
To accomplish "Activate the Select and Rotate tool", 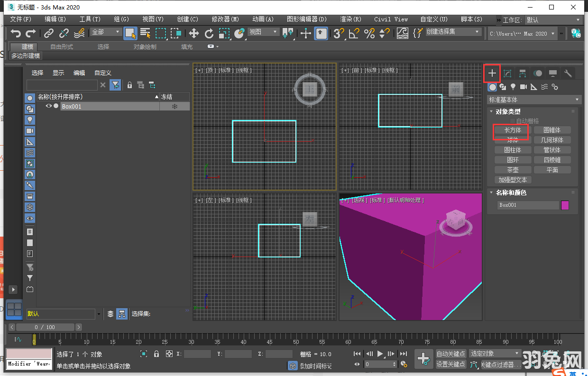I will pyautogui.click(x=209, y=33).
